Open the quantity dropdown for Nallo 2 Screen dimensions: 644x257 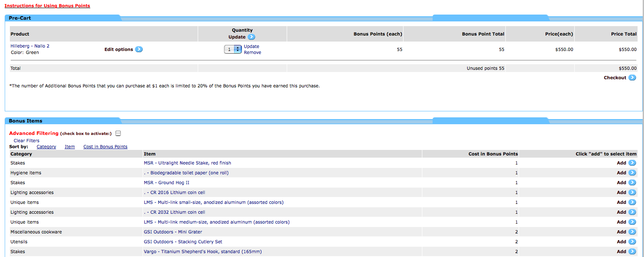233,49
